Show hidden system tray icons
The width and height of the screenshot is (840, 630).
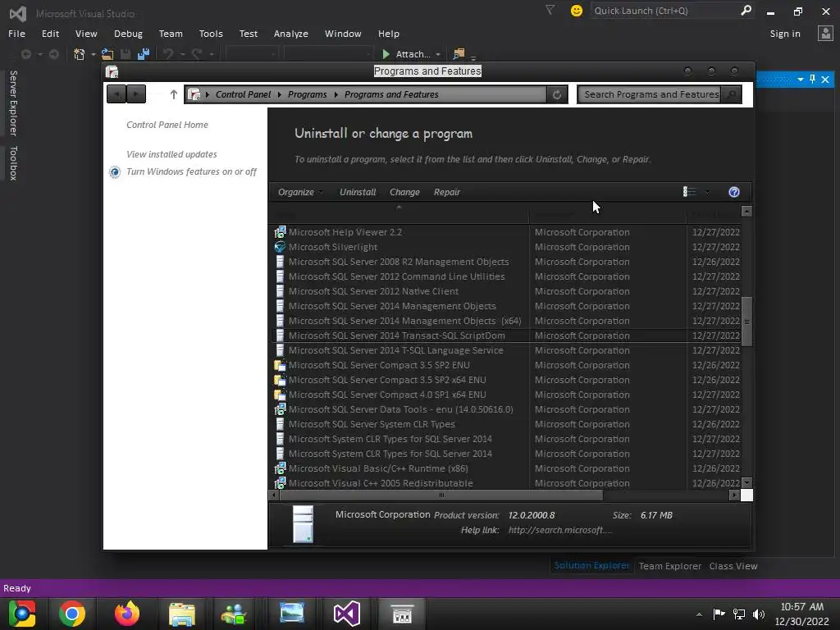coord(699,614)
